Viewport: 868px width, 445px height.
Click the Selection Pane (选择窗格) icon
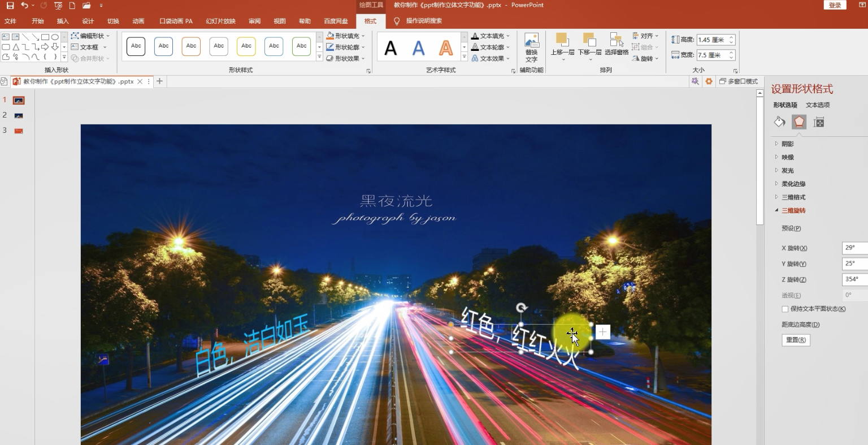pyautogui.click(x=617, y=44)
